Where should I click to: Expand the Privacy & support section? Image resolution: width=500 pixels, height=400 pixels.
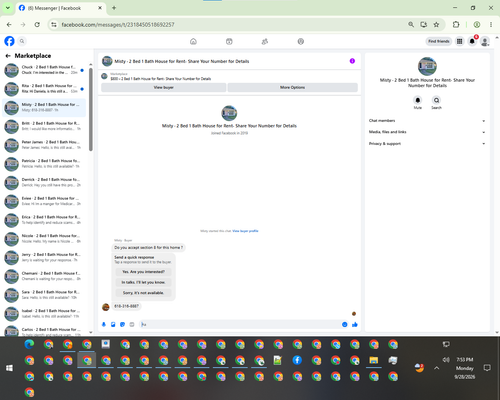click(x=427, y=144)
